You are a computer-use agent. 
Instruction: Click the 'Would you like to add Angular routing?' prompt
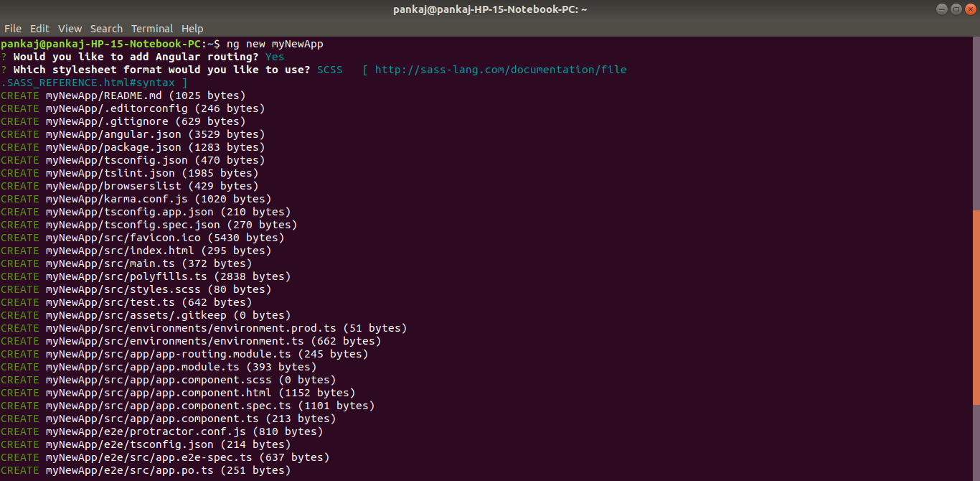136,57
